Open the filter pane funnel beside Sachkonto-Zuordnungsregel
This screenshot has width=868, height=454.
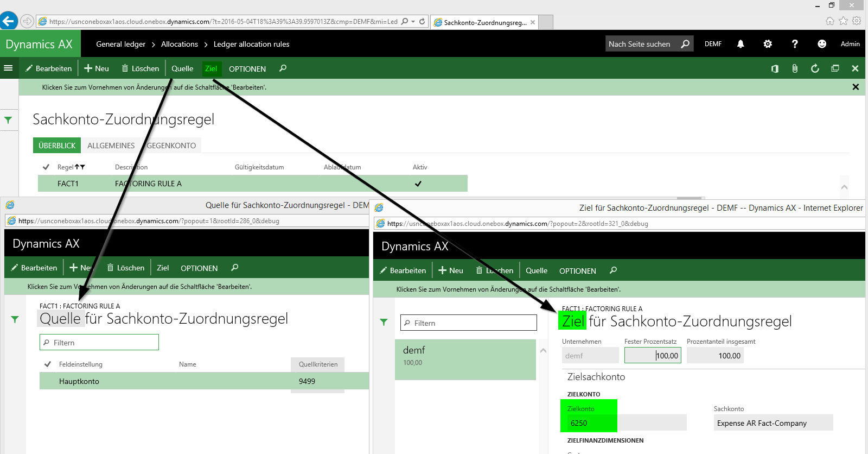8,120
